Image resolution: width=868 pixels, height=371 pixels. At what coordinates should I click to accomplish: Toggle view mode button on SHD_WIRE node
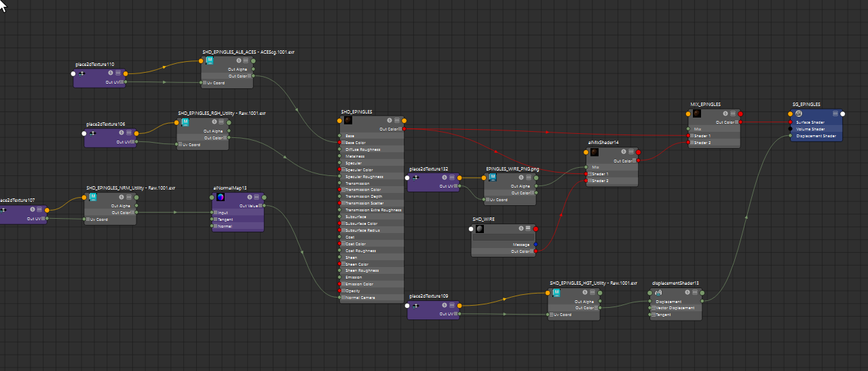click(528, 229)
